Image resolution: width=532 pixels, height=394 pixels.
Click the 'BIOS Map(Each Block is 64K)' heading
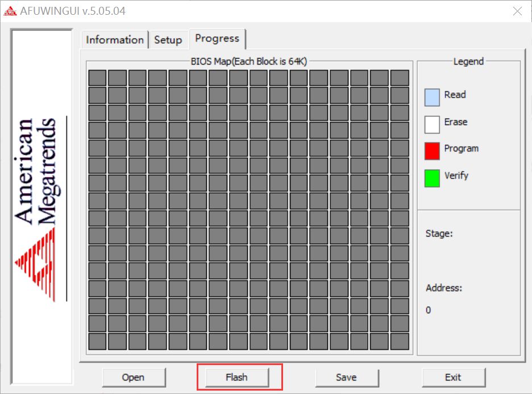pyautogui.click(x=249, y=61)
